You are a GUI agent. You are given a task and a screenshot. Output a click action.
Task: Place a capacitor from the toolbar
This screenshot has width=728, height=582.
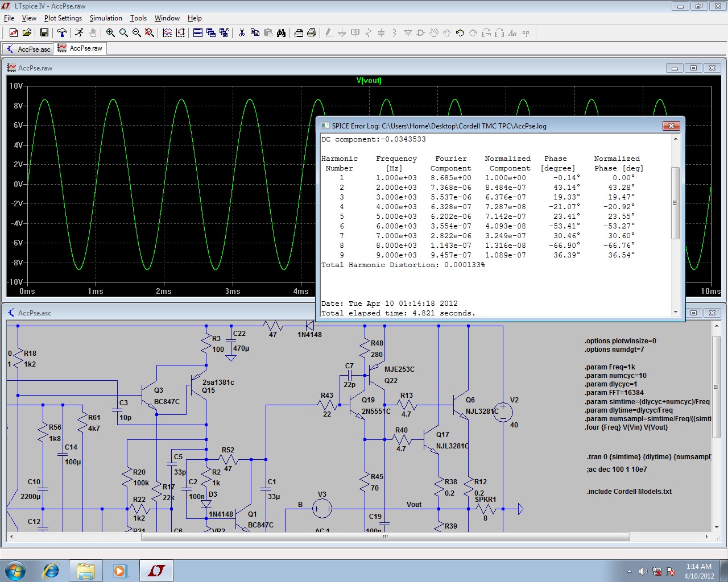[382, 33]
